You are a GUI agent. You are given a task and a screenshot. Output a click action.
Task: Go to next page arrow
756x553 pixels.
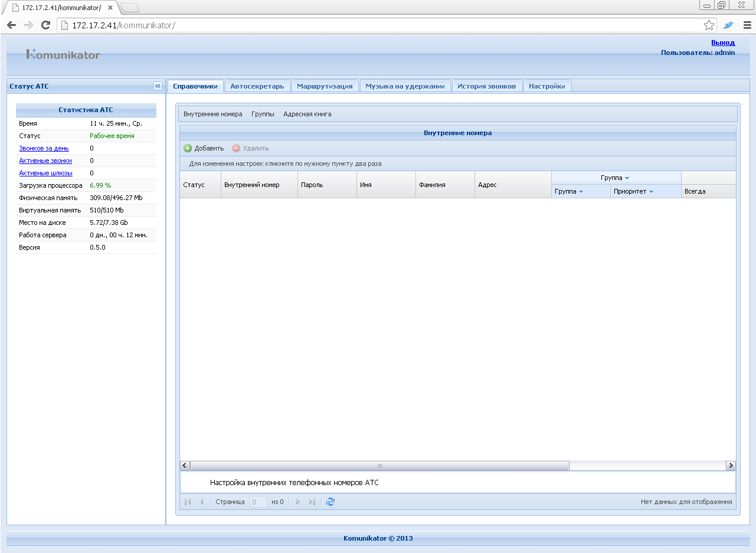tap(298, 502)
